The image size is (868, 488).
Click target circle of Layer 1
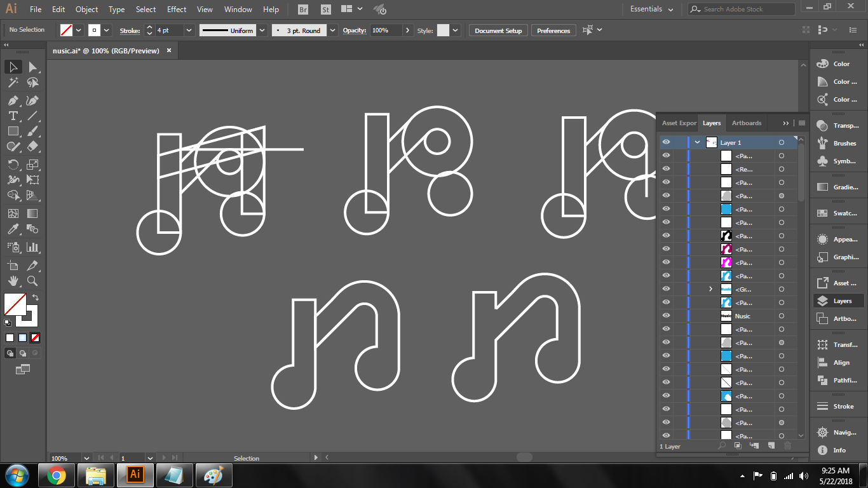782,142
